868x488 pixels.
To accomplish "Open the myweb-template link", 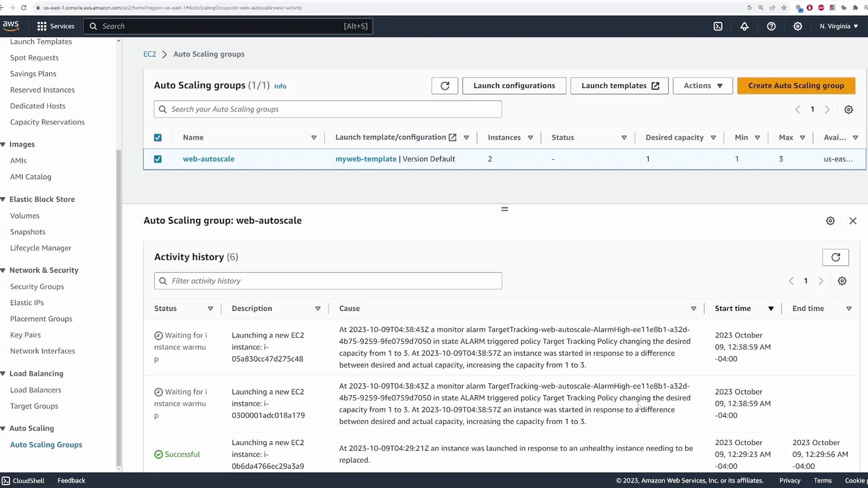I will pos(366,159).
